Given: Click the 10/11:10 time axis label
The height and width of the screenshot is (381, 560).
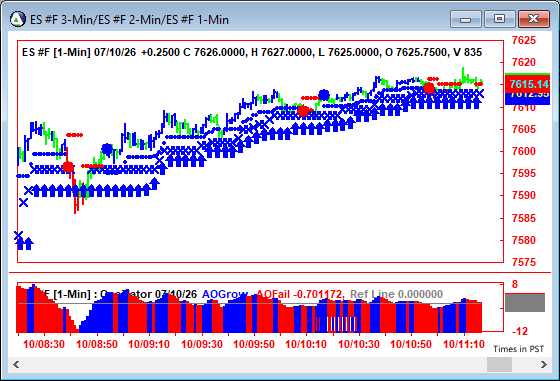Looking at the screenshot, I should click(464, 344).
